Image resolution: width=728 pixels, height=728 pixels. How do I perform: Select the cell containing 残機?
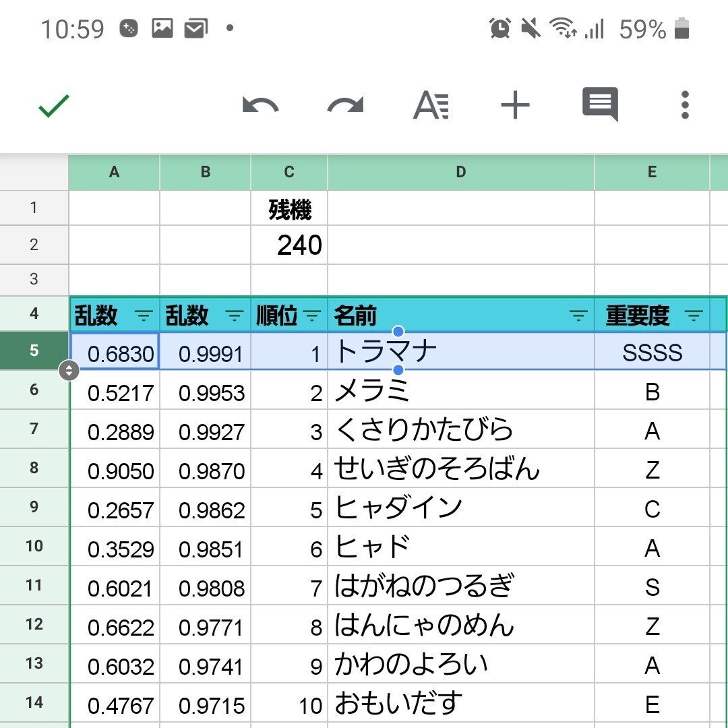coord(289,209)
